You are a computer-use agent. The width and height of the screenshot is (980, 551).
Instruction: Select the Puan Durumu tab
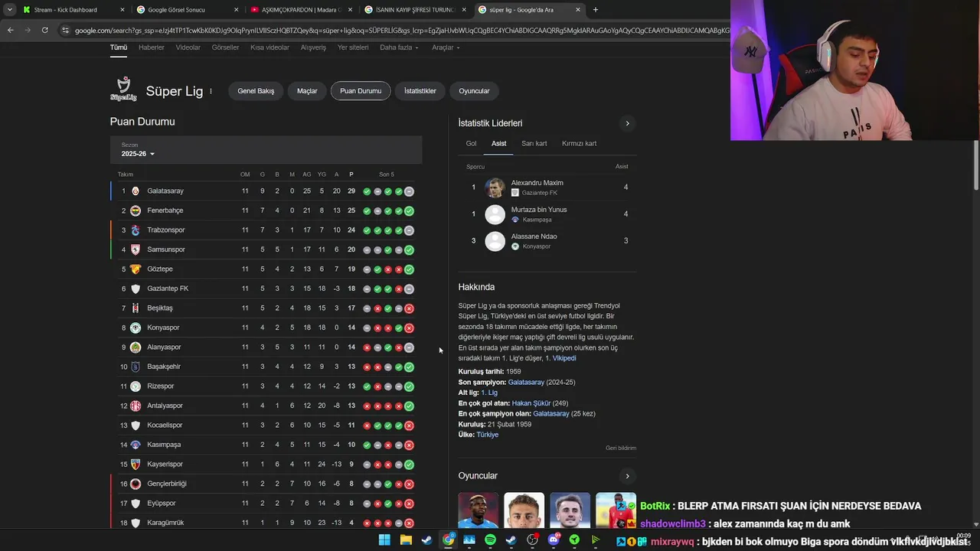pyautogui.click(x=361, y=91)
